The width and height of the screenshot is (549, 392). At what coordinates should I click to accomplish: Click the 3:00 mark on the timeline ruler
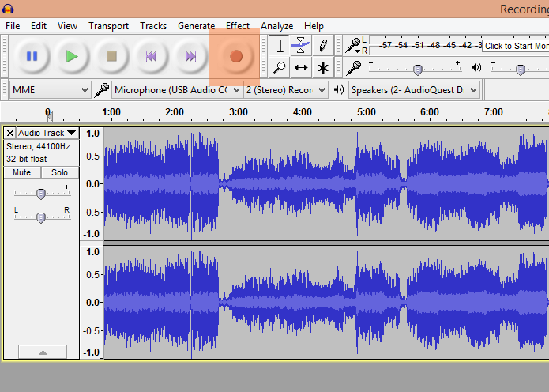click(x=239, y=112)
